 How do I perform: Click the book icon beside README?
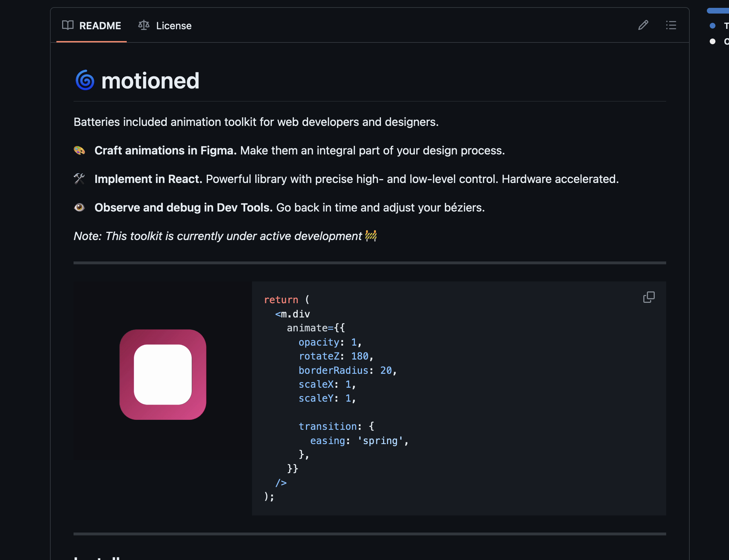coord(68,25)
